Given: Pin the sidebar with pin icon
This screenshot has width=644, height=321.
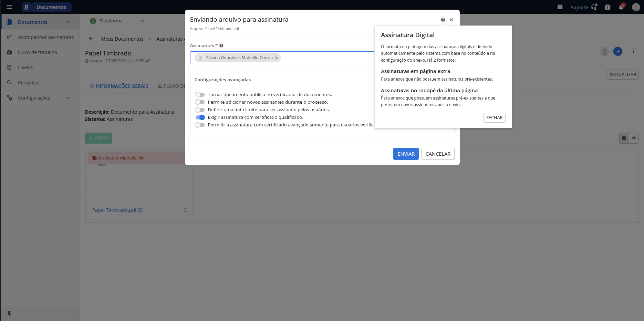Looking at the screenshot, I should pos(9,313).
